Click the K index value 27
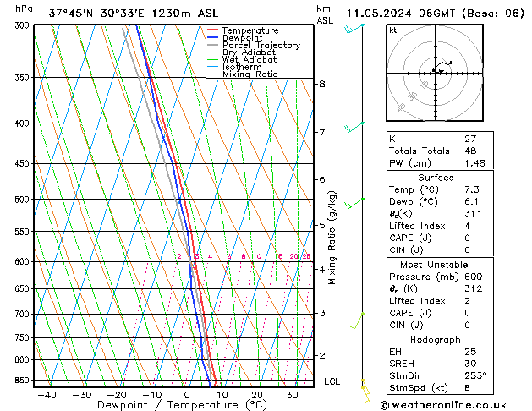Image resolution: width=532 pixels, height=411 pixels. point(470,139)
